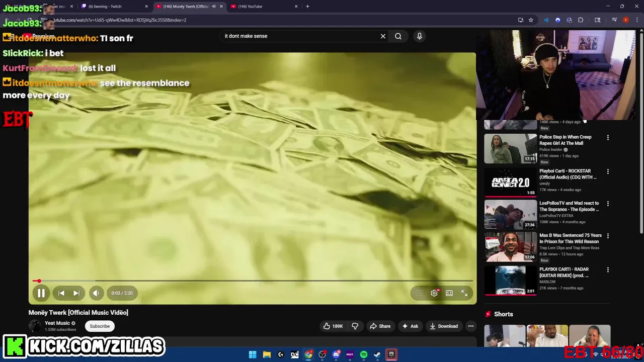Open OBS Studio from the taskbar
The image size is (644, 362).
pos(323,354)
